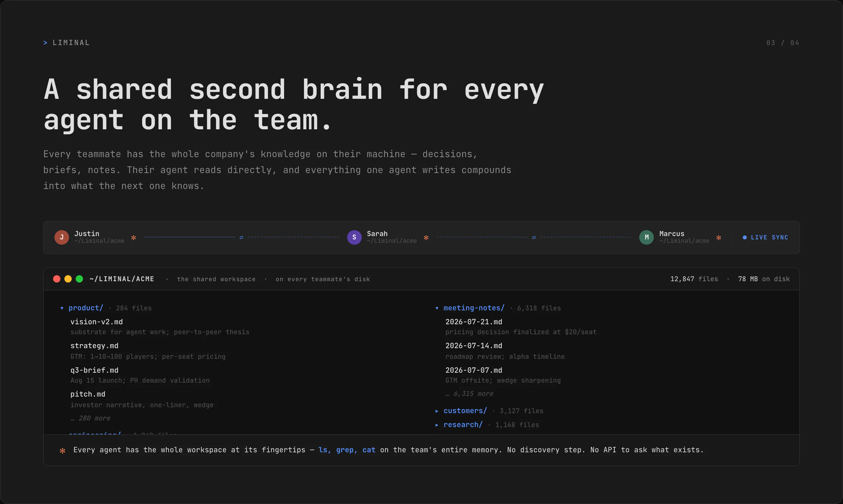The width and height of the screenshot is (843, 504).
Task: Open the research/ folder
Action: (463, 425)
